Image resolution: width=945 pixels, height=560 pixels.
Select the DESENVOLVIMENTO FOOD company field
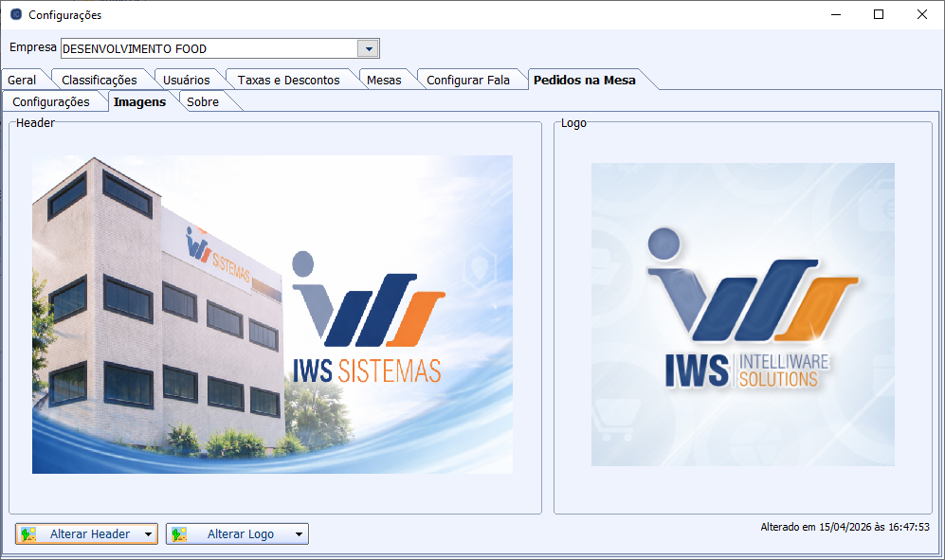point(209,48)
